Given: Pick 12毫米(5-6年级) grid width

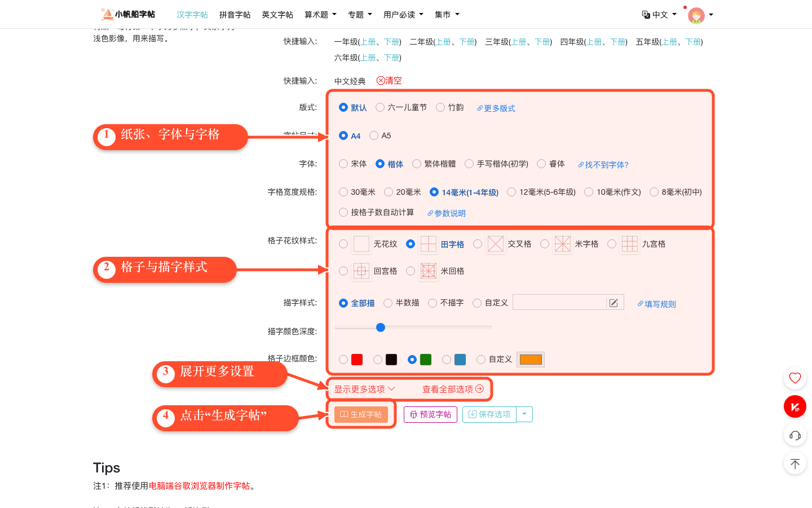Looking at the screenshot, I should pyautogui.click(x=511, y=192).
